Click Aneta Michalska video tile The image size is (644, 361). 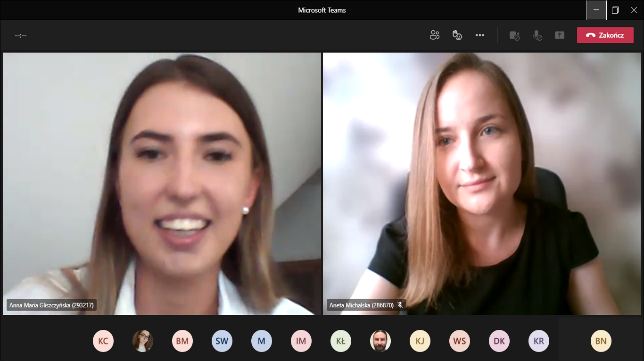click(482, 184)
